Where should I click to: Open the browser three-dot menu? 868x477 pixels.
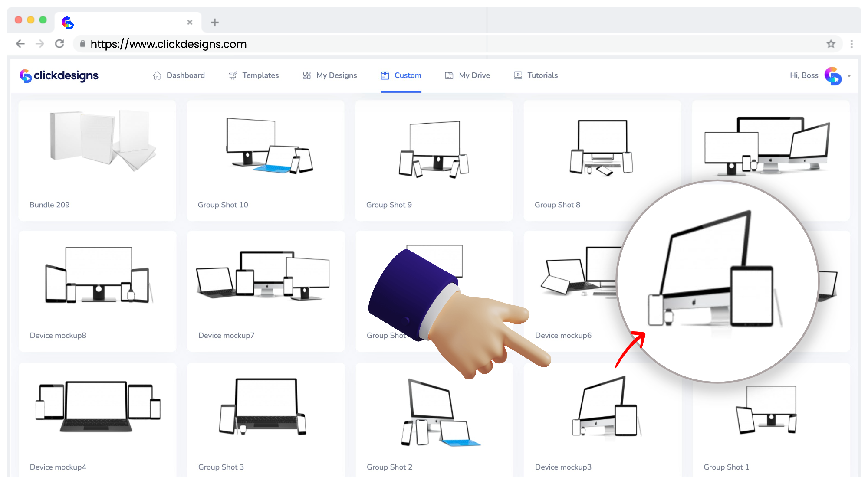[852, 44]
